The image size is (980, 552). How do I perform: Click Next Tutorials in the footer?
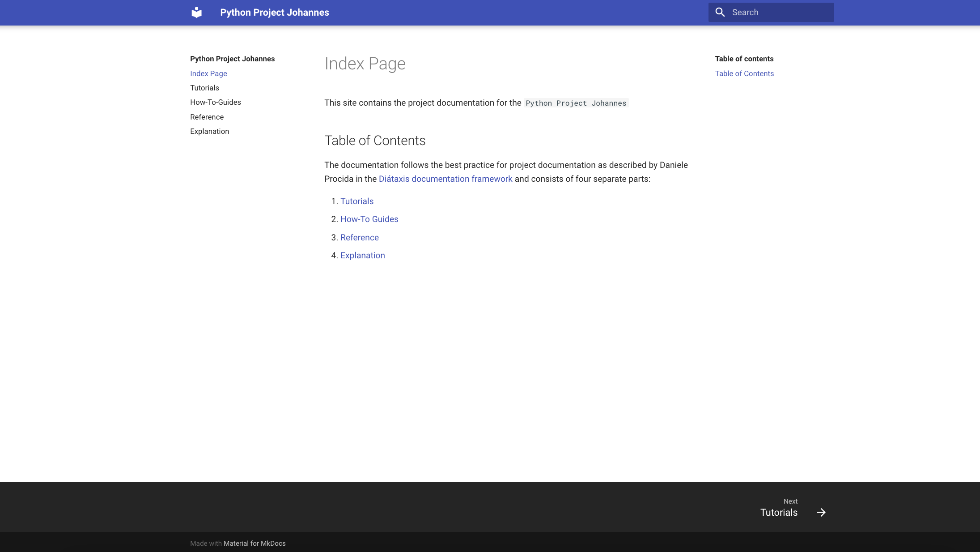point(778,512)
